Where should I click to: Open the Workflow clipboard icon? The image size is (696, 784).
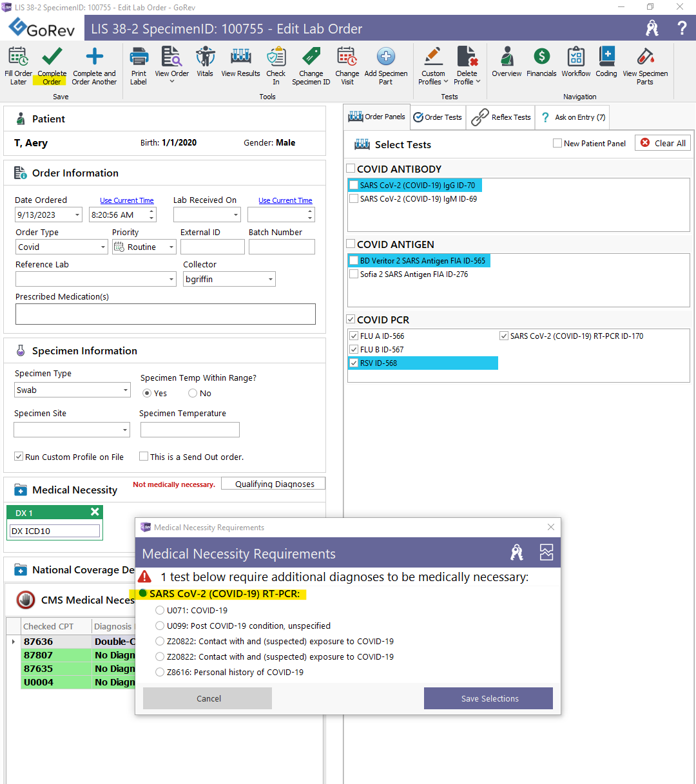(x=576, y=57)
